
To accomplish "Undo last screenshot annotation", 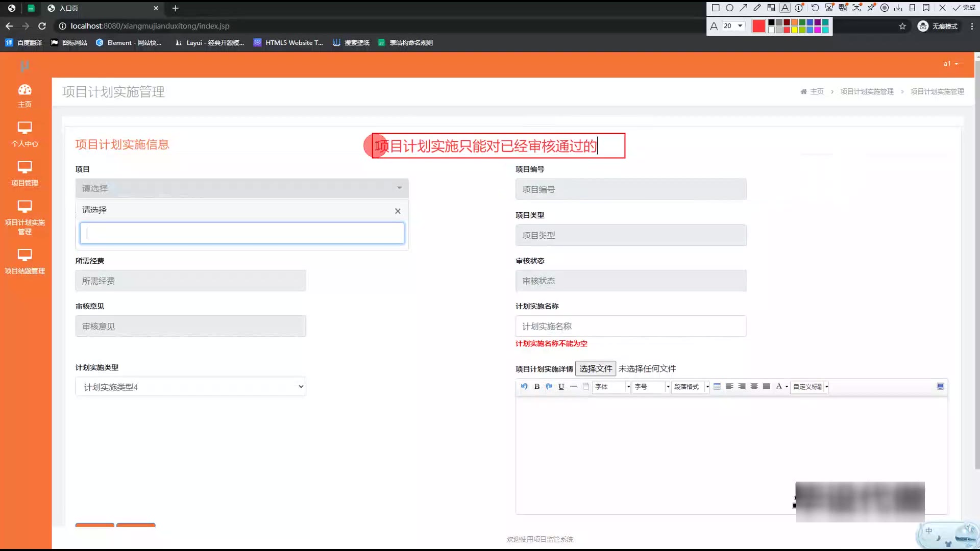I will click(x=815, y=8).
